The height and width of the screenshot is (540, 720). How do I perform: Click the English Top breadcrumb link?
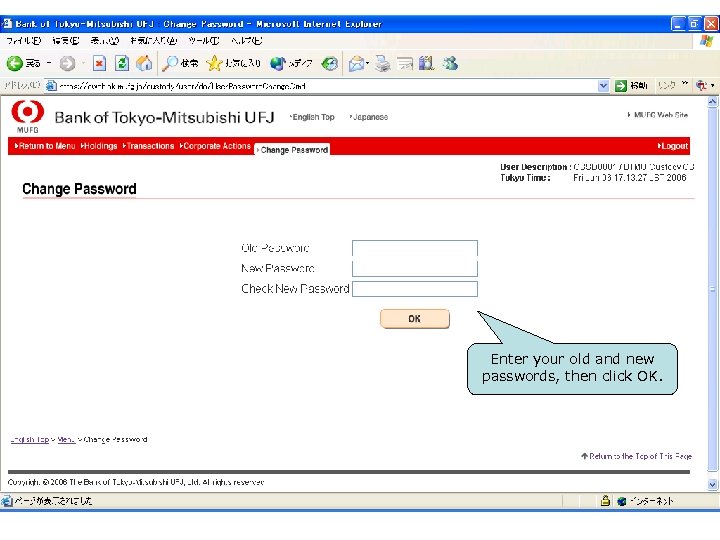(30, 439)
